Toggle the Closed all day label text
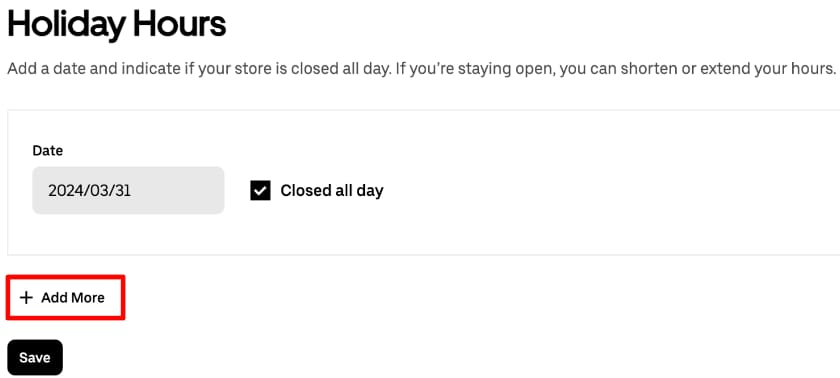This screenshot has width=840, height=378. pyautogui.click(x=332, y=191)
